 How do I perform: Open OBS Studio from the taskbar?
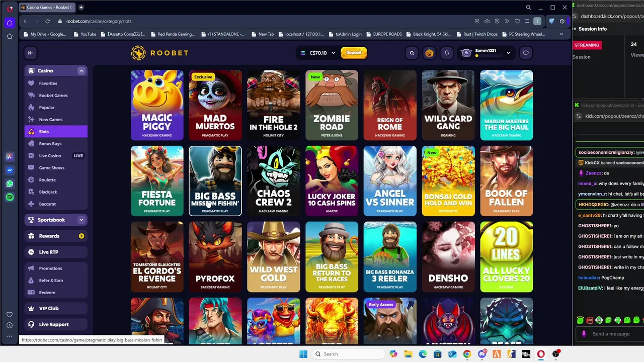pyautogui.click(x=556, y=354)
